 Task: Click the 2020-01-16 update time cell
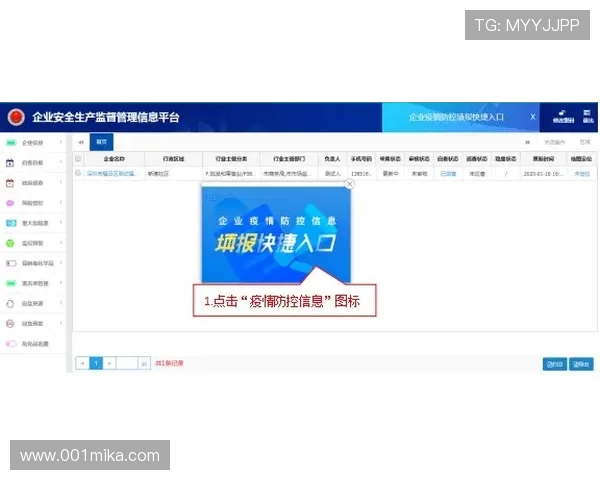(543, 174)
